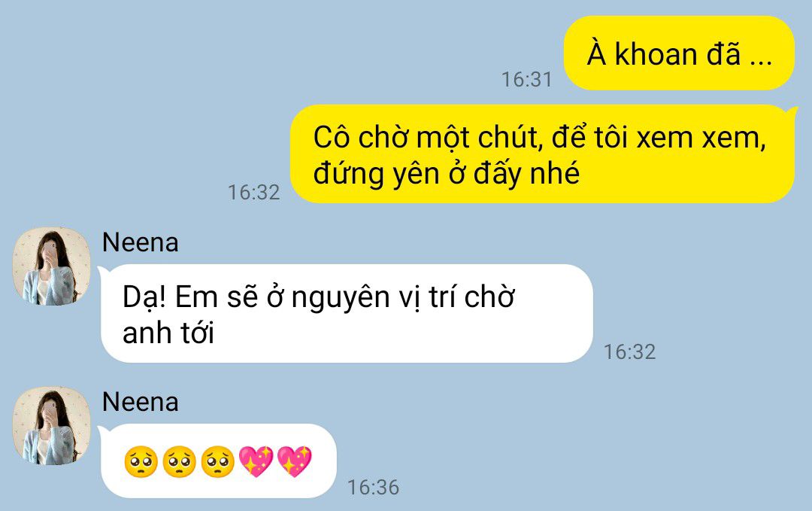Click the third pleading face emoji
This screenshot has height=511, width=812.
(x=217, y=461)
